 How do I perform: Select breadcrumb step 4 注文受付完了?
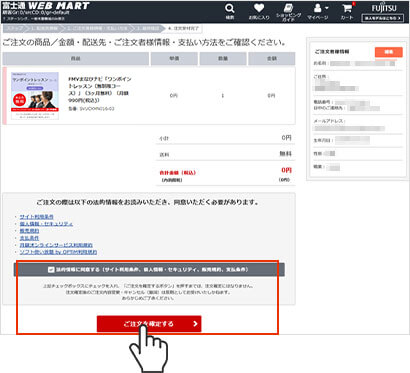(x=183, y=28)
